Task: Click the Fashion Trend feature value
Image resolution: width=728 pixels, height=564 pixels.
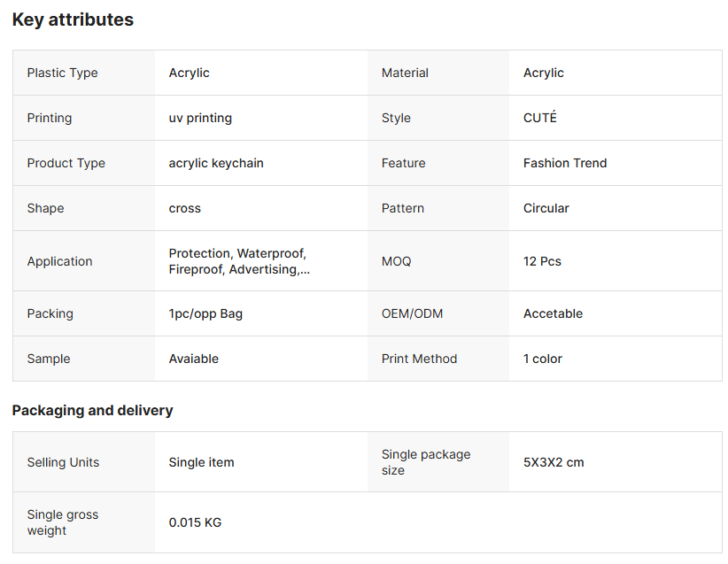Action: tap(565, 163)
